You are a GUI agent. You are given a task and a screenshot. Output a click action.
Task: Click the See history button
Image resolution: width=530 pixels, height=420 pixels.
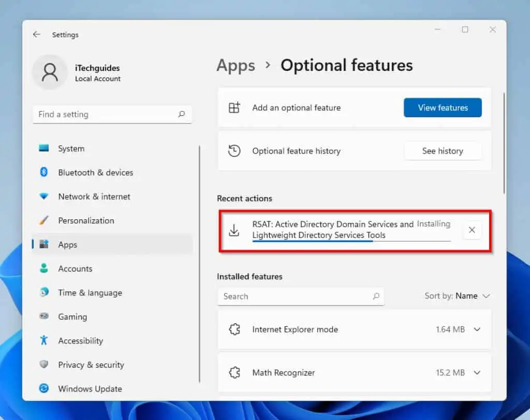443,151
